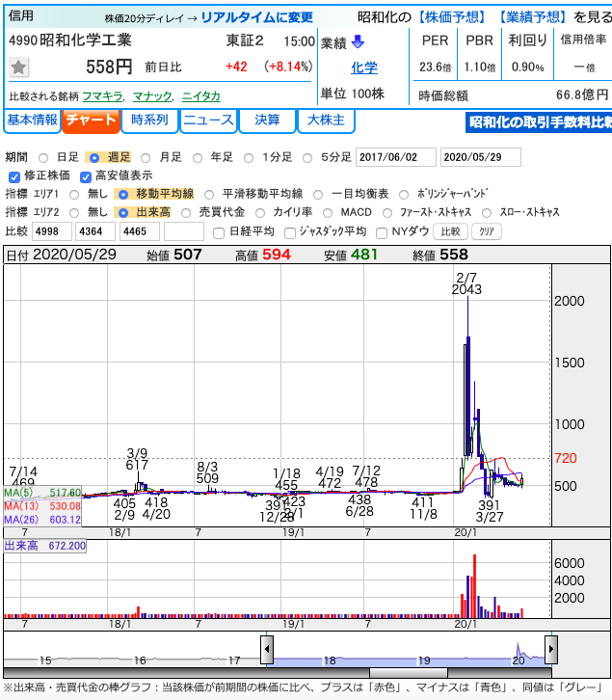Click the blue down-arrow 業績 icon
Viewport: 612px width, 700px height.
[x=358, y=42]
